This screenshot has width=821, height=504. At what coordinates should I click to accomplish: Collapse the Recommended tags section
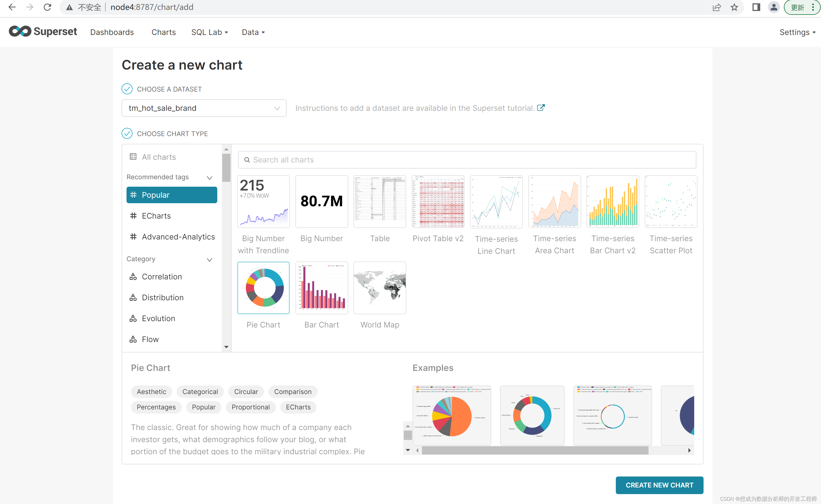click(x=209, y=178)
